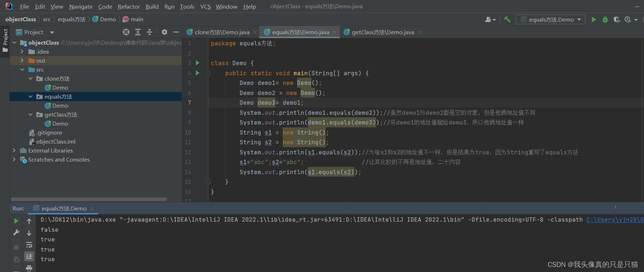Click Select Opened File crosshair in Project panel
644x272 pixels.
click(126, 32)
